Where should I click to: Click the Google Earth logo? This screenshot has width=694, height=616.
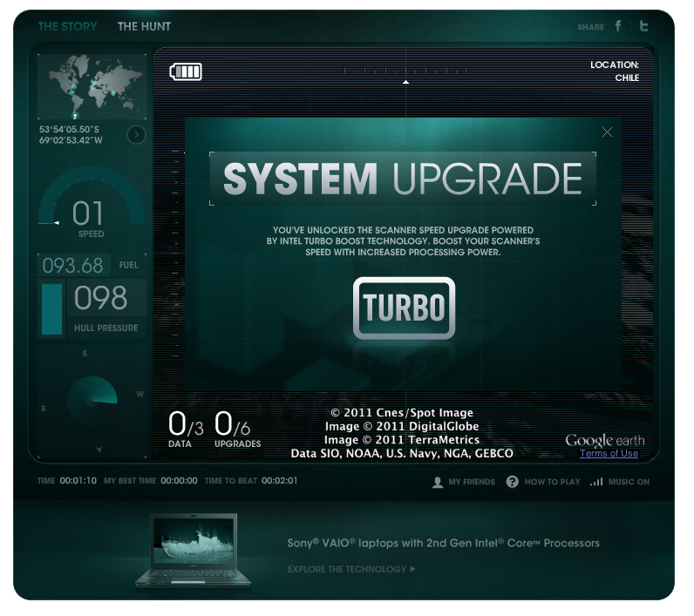(604, 440)
